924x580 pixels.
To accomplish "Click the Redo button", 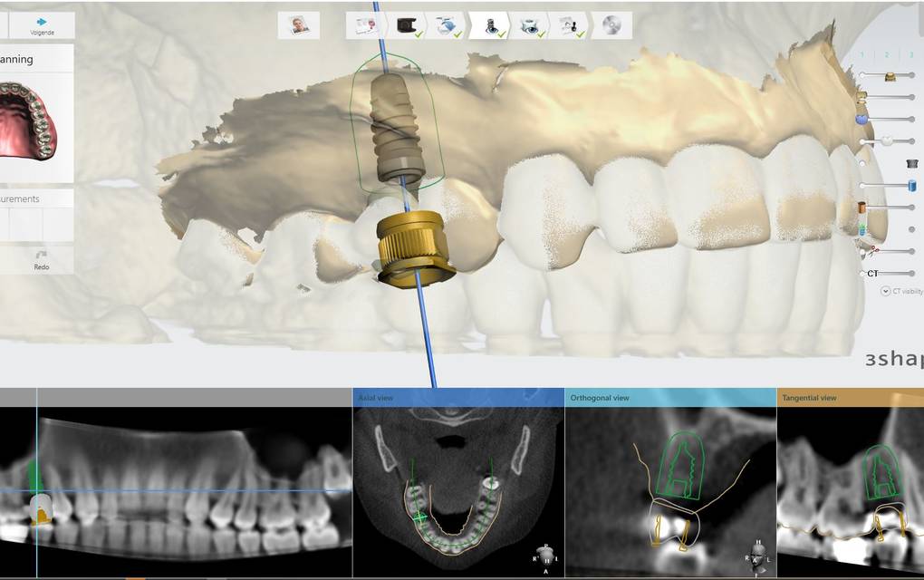I will click(42, 260).
